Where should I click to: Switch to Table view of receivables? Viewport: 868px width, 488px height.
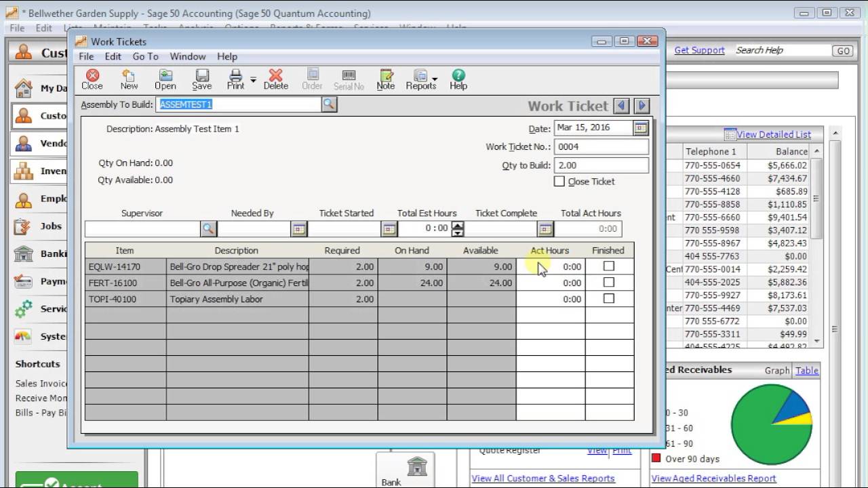click(x=807, y=370)
